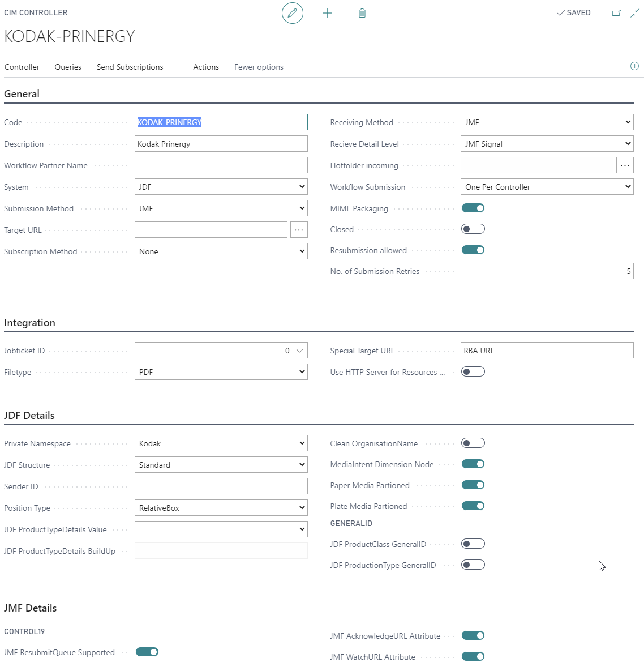The height and width of the screenshot is (671, 644).
Task: Click the info circle icon
Action: pos(634,66)
